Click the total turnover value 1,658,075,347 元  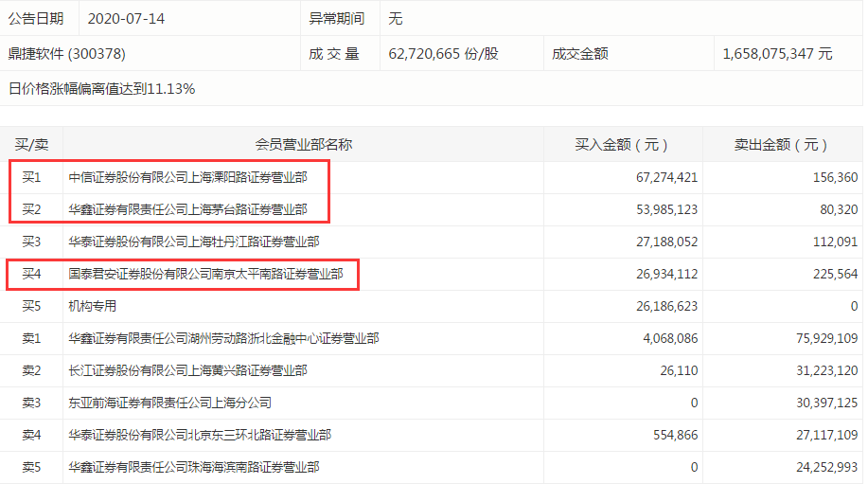[777, 54]
